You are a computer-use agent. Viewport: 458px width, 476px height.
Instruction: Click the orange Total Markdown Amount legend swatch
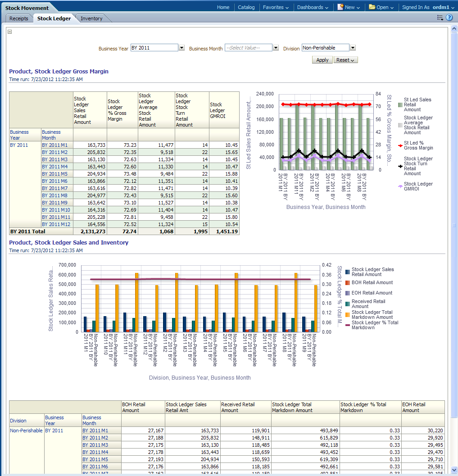click(347, 314)
